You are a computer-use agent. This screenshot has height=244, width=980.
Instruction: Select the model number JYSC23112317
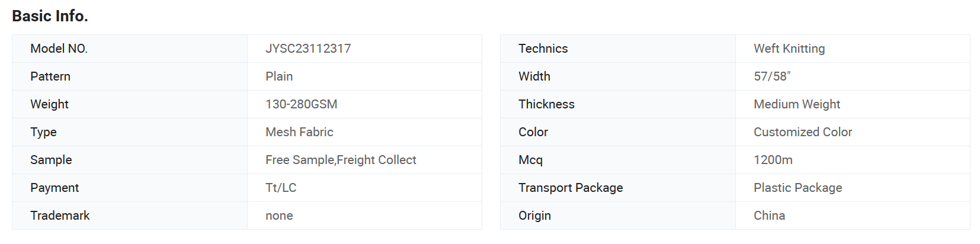click(x=308, y=49)
